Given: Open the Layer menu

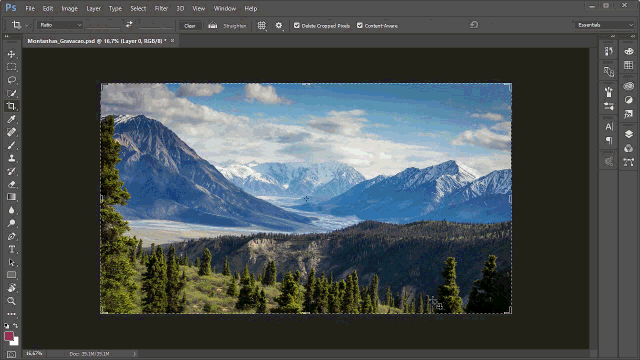Looking at the screenshot, I should point(93,8).
